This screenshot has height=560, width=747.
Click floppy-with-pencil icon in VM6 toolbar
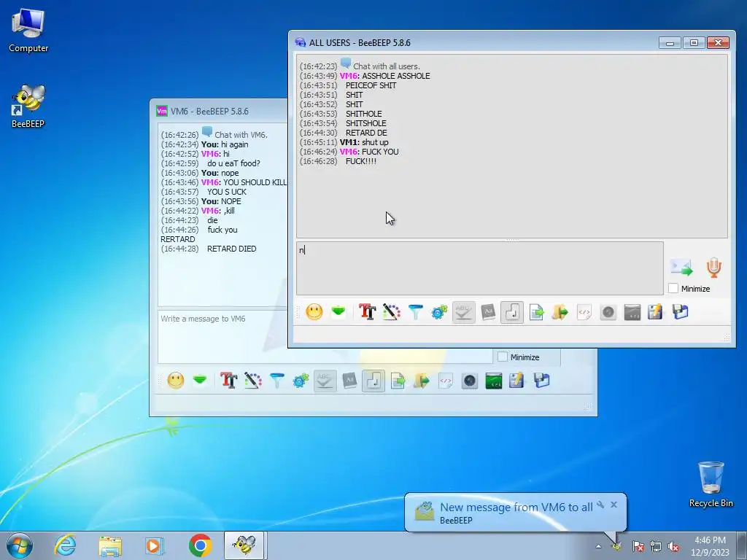[517, 381]
